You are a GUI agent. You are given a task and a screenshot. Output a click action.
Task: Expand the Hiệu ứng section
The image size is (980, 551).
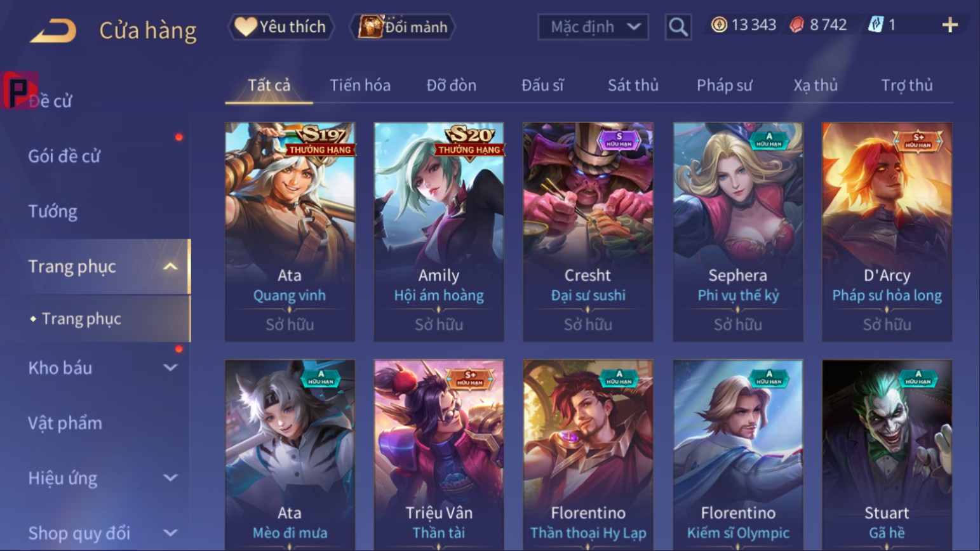170,478
